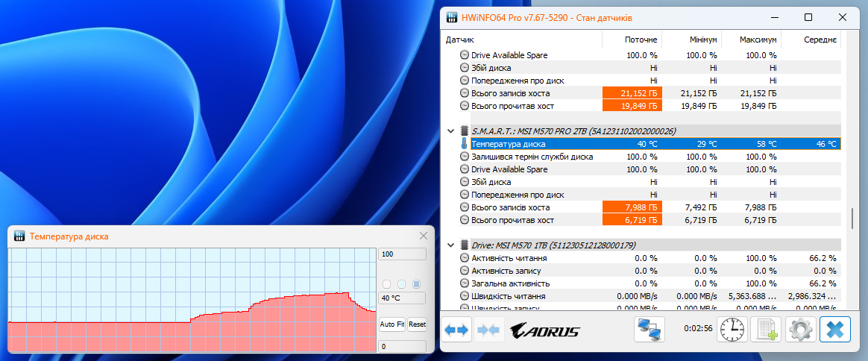Click the 29 °C minimum temperature cell

click(x=692, y=144)
